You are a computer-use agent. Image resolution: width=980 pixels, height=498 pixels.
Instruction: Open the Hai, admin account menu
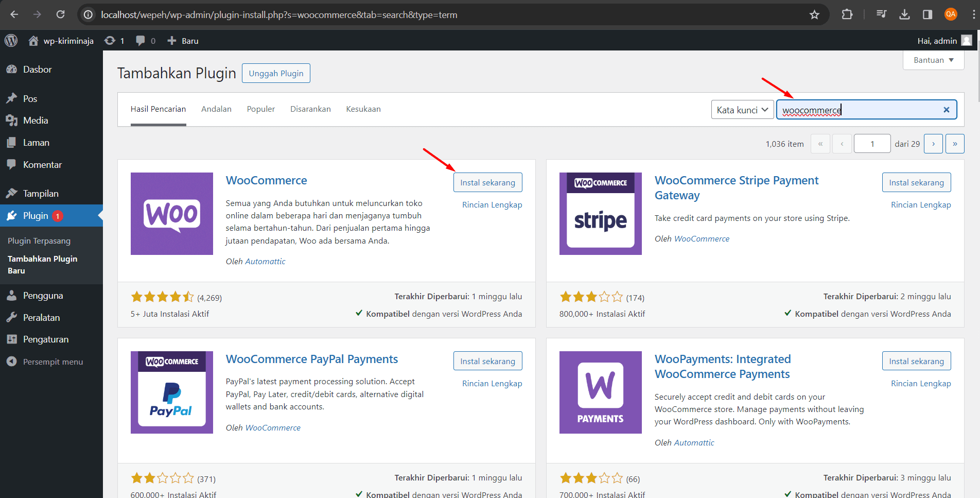pyautogui.click(x=937, y=40)
